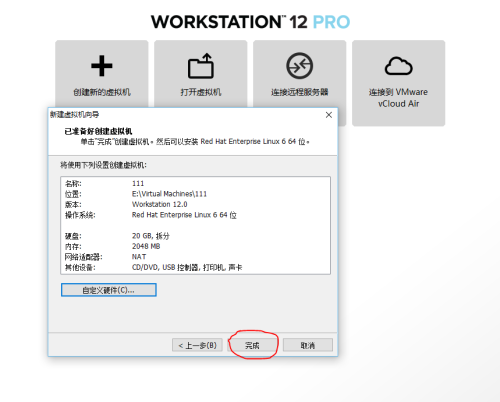The width and height of the screenshot is (500, 402).
Task: Click the 位置 row label
Action: 73,194
